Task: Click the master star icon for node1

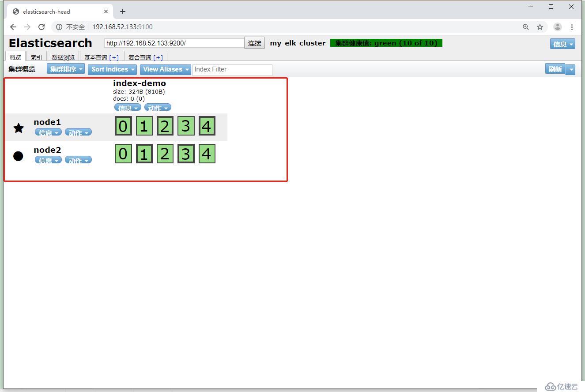Action: tap(19, 128)
